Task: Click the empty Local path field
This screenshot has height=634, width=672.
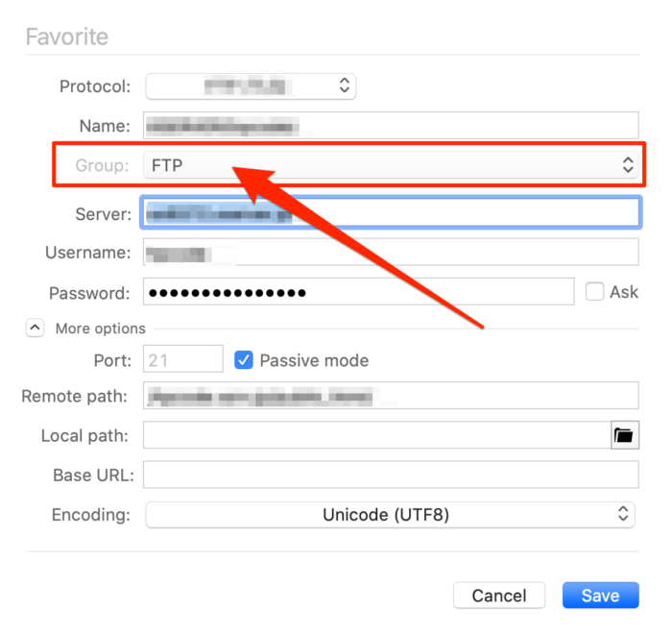Action: click(376, 435)
